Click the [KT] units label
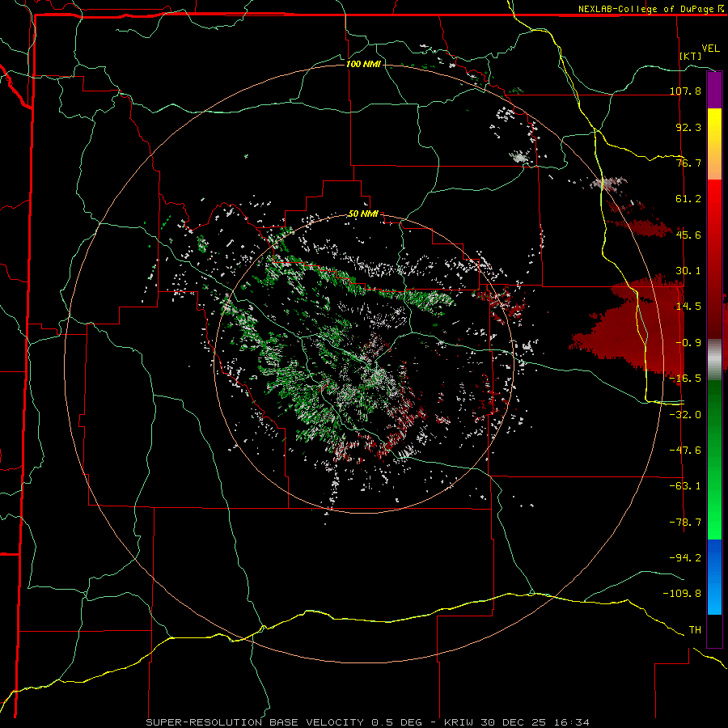Viewport: 728px width, 728px height. [x=691, y=56]
